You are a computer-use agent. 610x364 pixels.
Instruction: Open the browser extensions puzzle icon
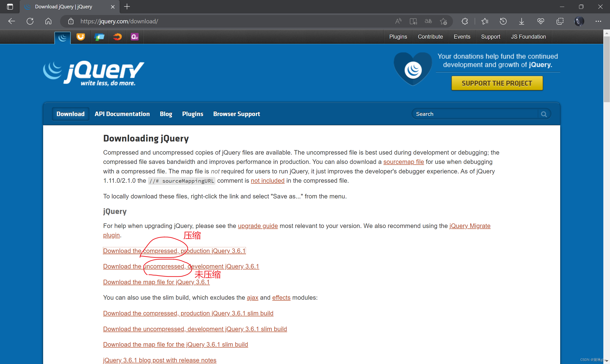(x=465, y=21)
